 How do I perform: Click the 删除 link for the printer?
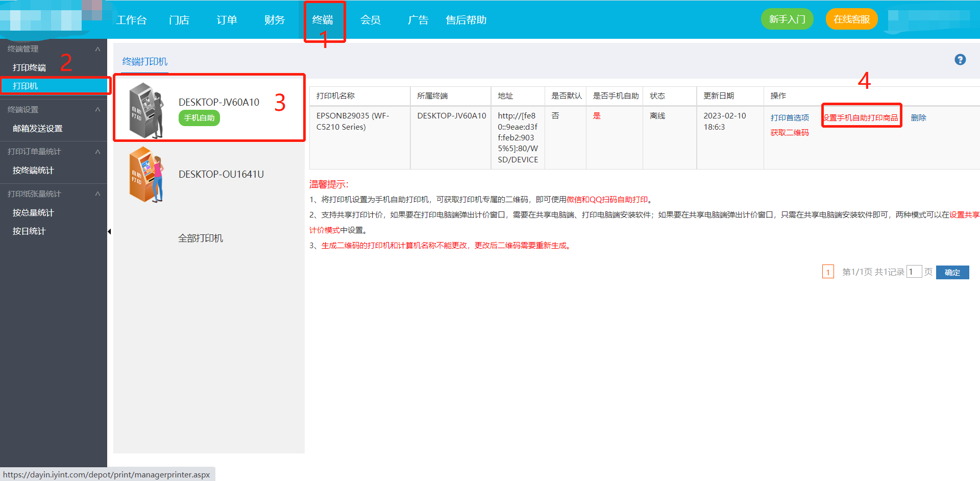[x=918, y=118]
